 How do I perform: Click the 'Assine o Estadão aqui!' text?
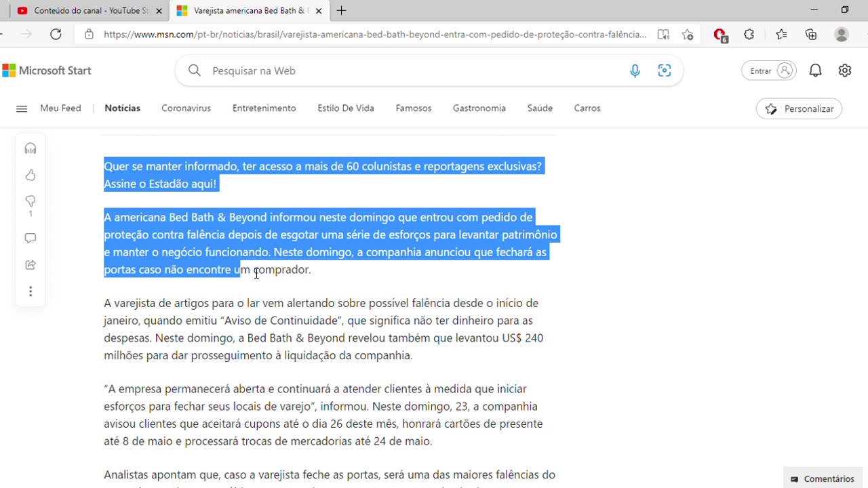160,184
